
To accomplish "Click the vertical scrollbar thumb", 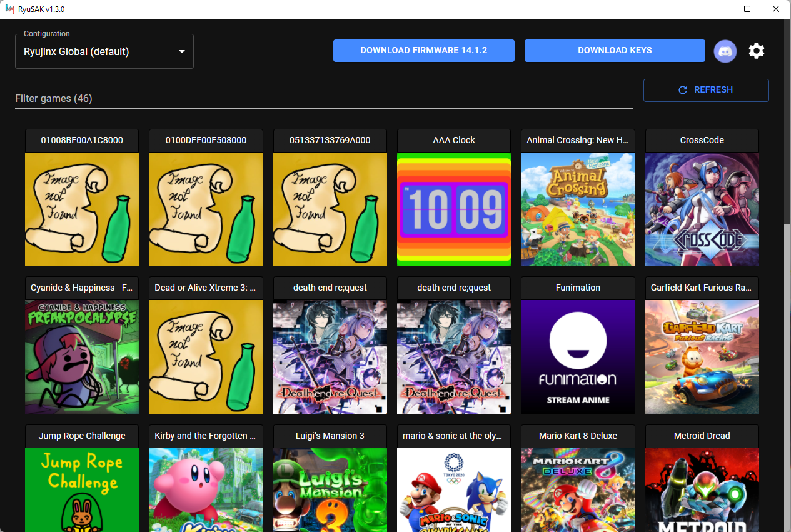I will (x=787, y=122).
